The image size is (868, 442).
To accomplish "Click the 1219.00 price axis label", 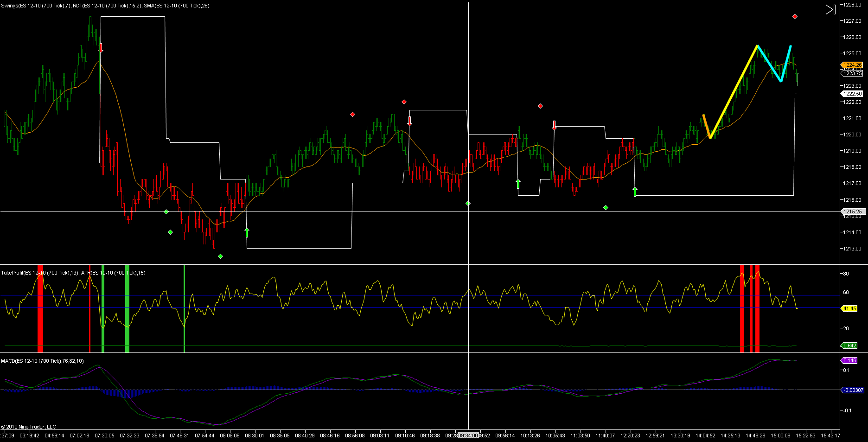I will coord(852,151).
